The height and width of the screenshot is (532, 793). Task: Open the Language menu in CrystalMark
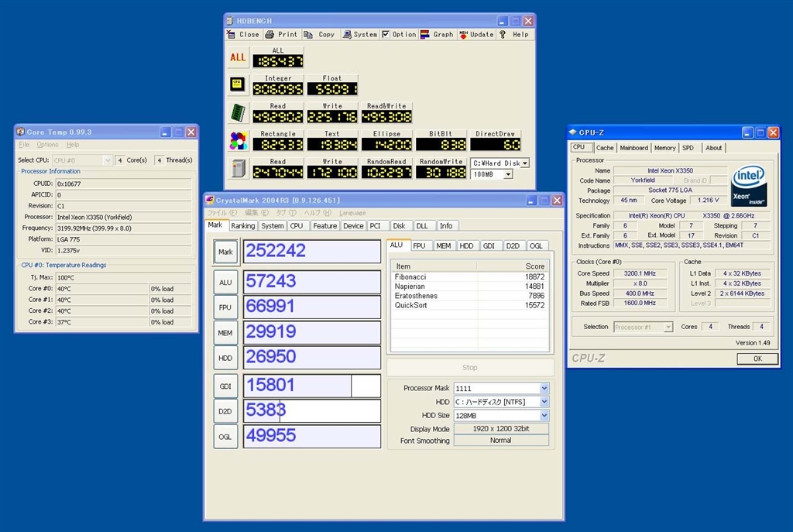click(x=352, y=213)
